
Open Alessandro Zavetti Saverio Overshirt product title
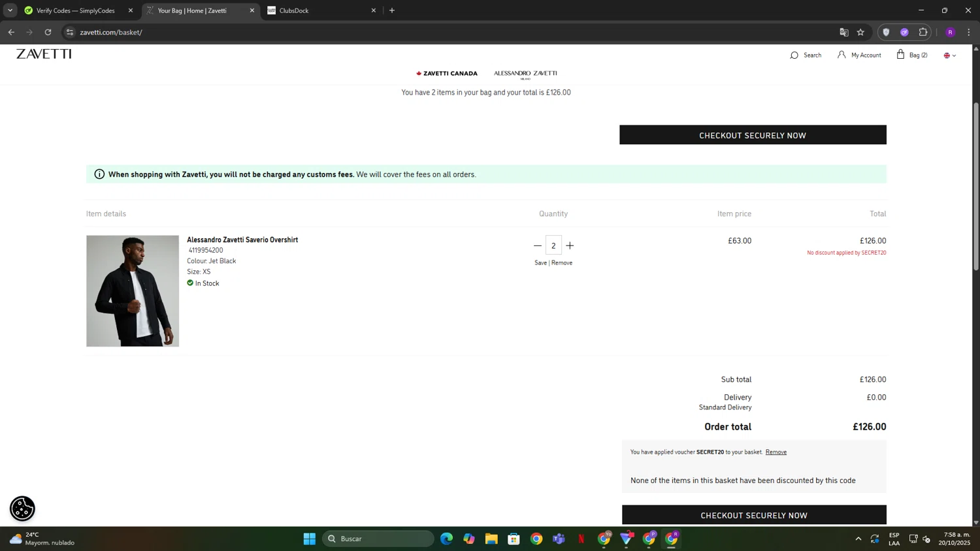242,240
